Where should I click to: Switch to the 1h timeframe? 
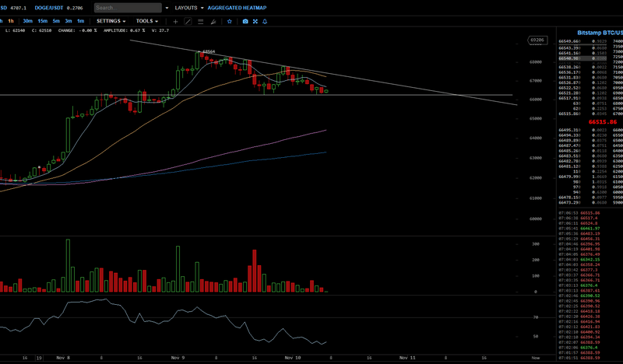(x=11, y=21)
